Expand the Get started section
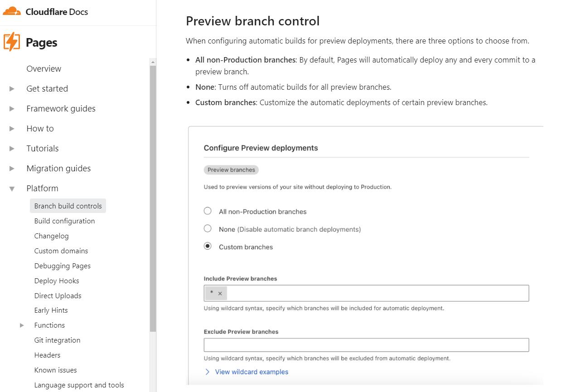The width and height of the screenshot is (576, 392). (12, 88)
